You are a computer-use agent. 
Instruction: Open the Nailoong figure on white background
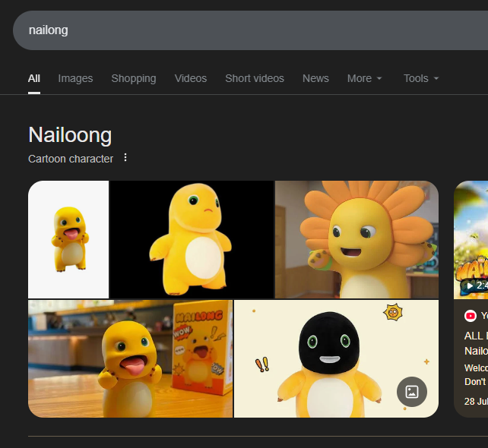point(68,239)
